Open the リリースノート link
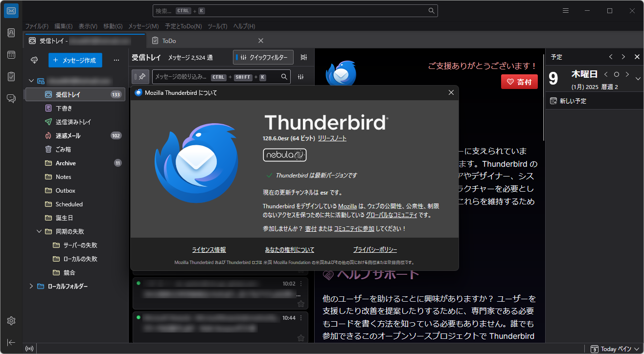Image resolution: width=644 pixels, height=354 pixels. 333,138
